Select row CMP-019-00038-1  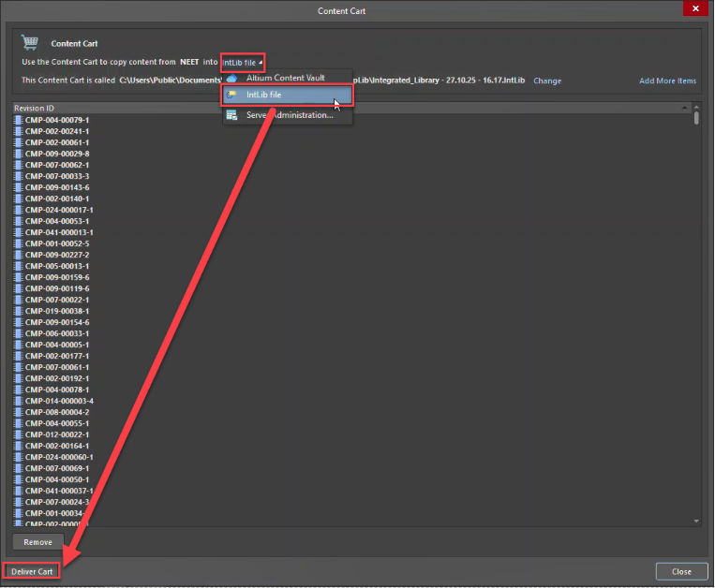pyautogui.click(x=353, y=311)
